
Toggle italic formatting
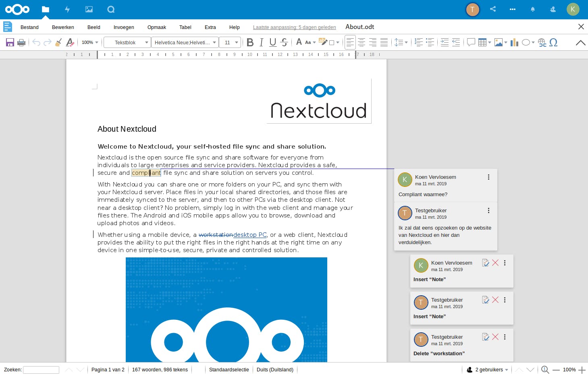(262, 42)
